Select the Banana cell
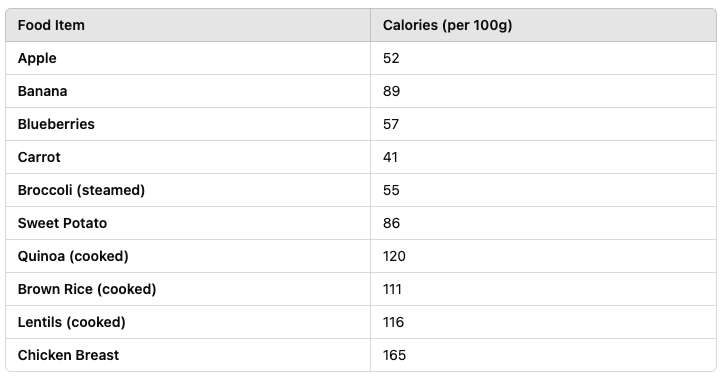725x380 pixels. [188, 91]
